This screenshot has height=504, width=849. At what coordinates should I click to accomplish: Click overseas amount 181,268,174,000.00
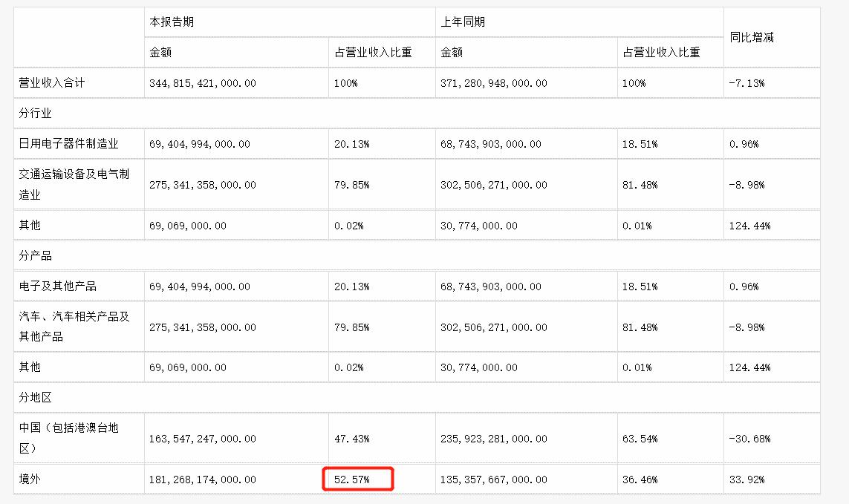[203, 480]
